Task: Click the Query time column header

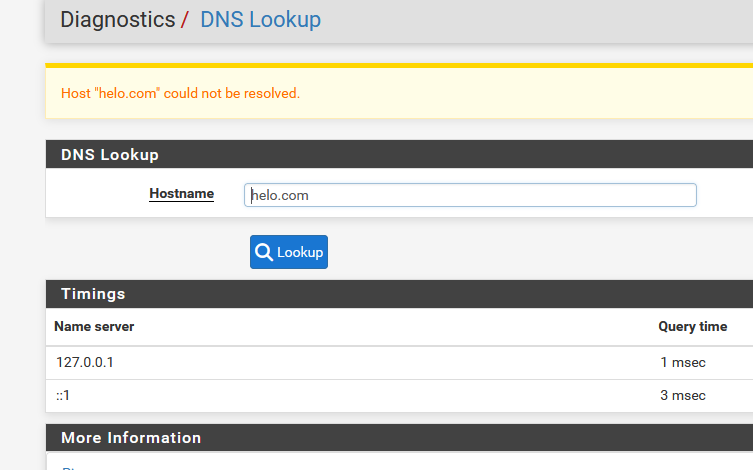Action: pos(692,327)
